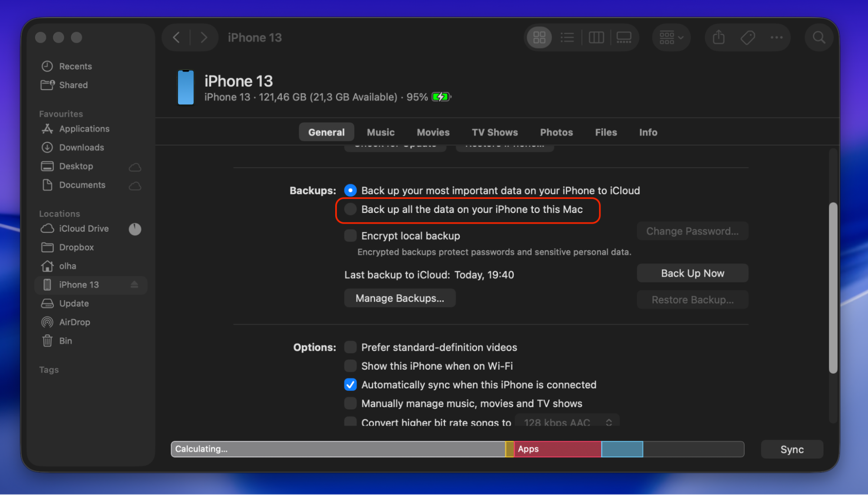Select back up to this Mac option
Screen dimensions: 868x495
(x=350, y=210)
